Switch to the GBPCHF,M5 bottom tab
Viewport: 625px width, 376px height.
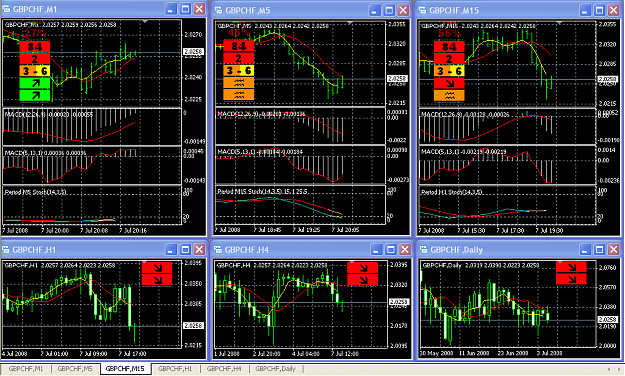(75, 369)
